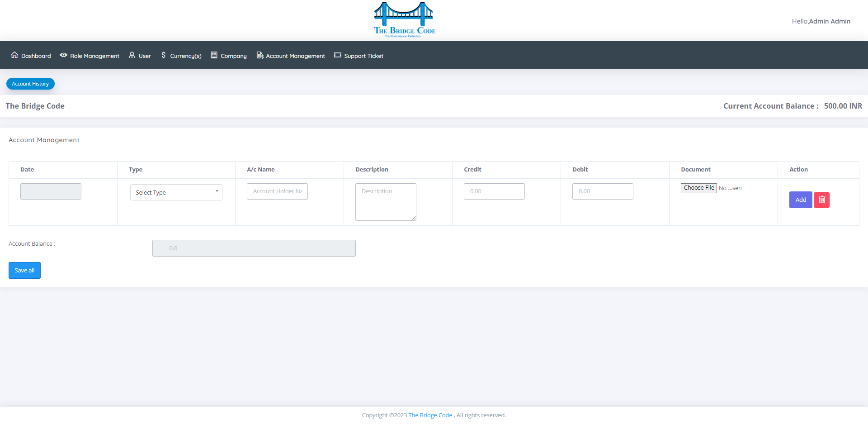
Task: Click the User person icon
Action: pos(132,55)
